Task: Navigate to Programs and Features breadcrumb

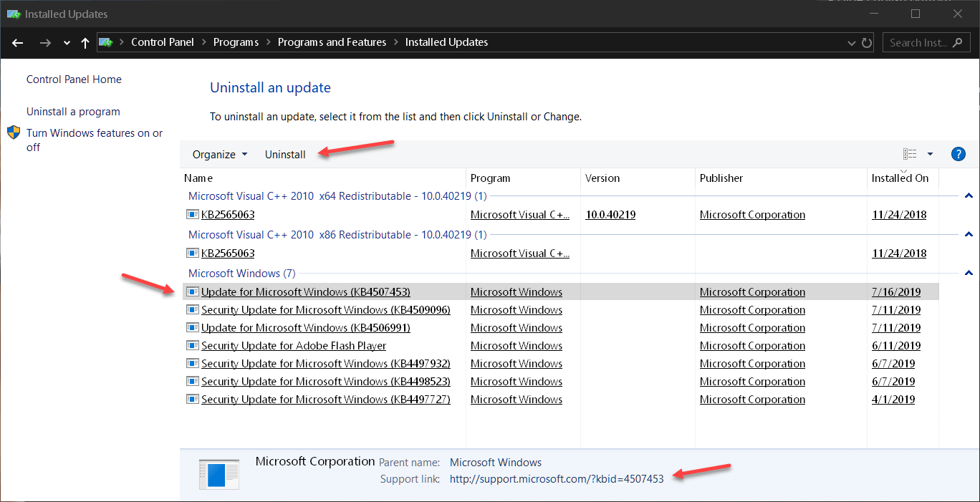Action: (x=332, y=42)
